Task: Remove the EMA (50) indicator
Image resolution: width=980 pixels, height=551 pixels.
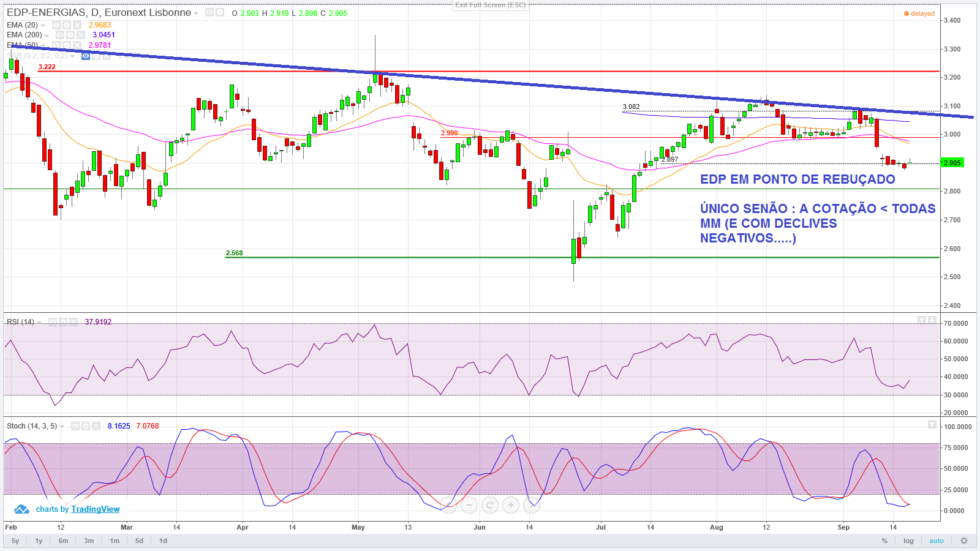Action: [x=77, y=45]
